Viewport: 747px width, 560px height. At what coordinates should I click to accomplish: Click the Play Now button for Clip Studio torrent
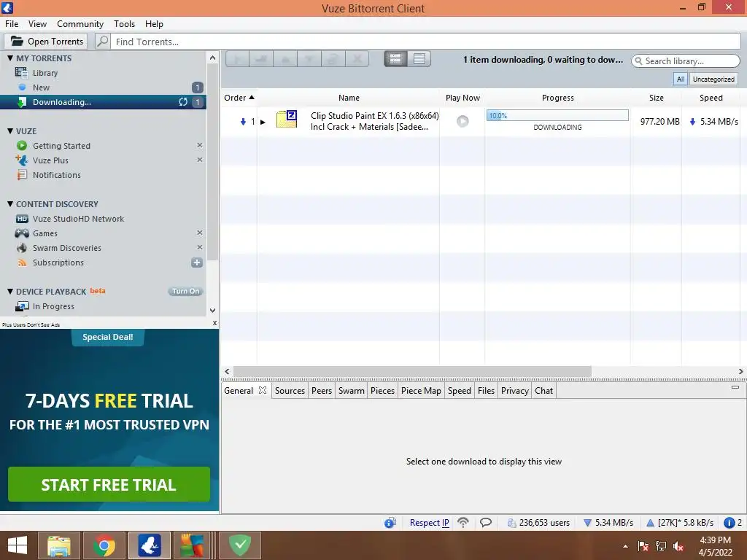(462, 122)
